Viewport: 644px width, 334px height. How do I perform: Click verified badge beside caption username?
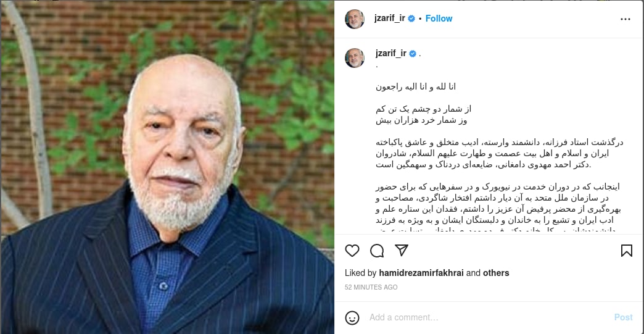413,54
